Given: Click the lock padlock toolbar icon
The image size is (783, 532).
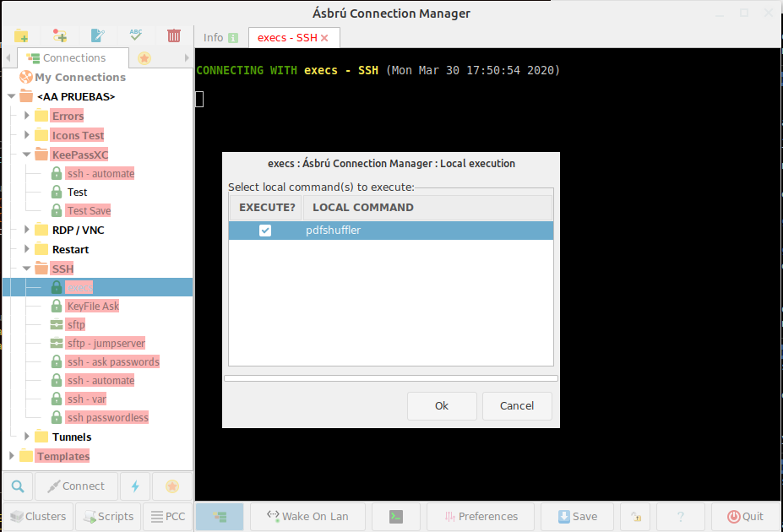Looking at the screenshot, I should [x=636, y=517].
